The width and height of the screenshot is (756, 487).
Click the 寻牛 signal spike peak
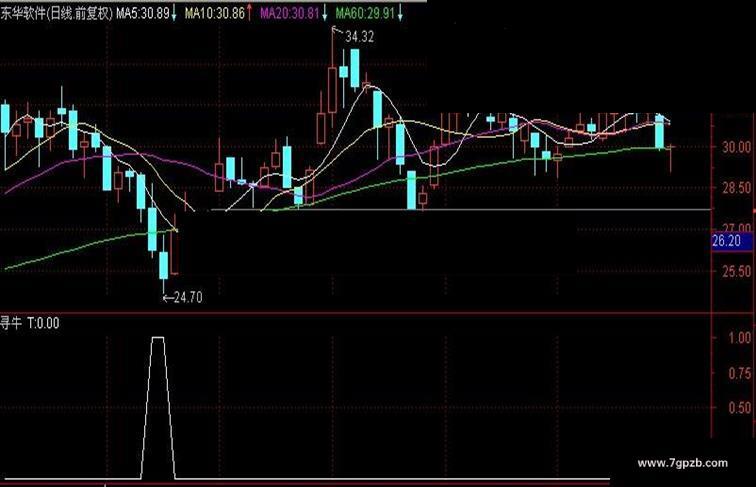pos(158,338)
